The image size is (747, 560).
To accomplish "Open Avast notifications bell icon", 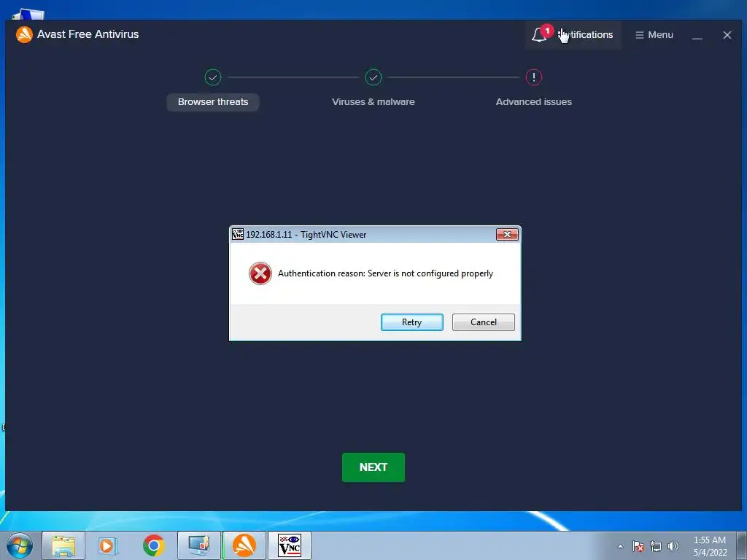I will pyautogui.click(x=539, y=35).
